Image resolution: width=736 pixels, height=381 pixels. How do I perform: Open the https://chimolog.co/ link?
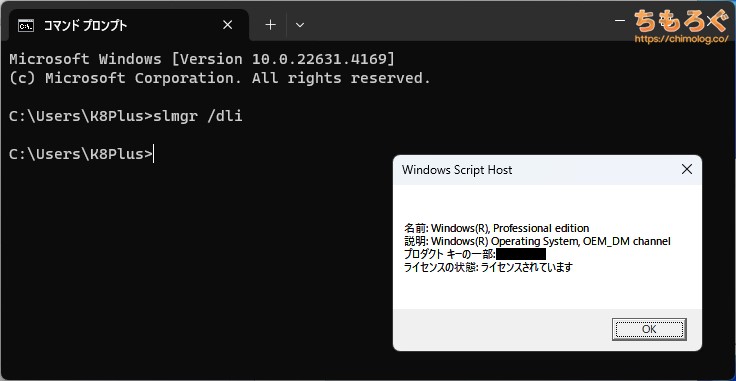[x=682, y=39]
